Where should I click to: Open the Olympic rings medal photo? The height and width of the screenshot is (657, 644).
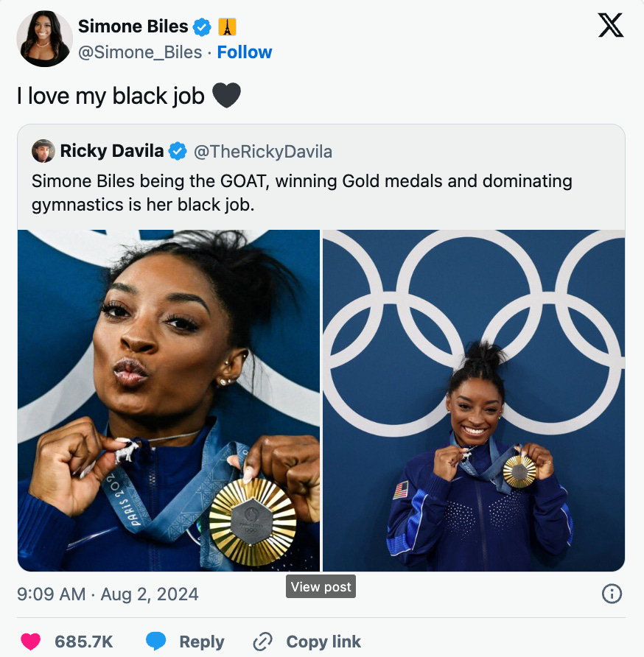[474, 401]
